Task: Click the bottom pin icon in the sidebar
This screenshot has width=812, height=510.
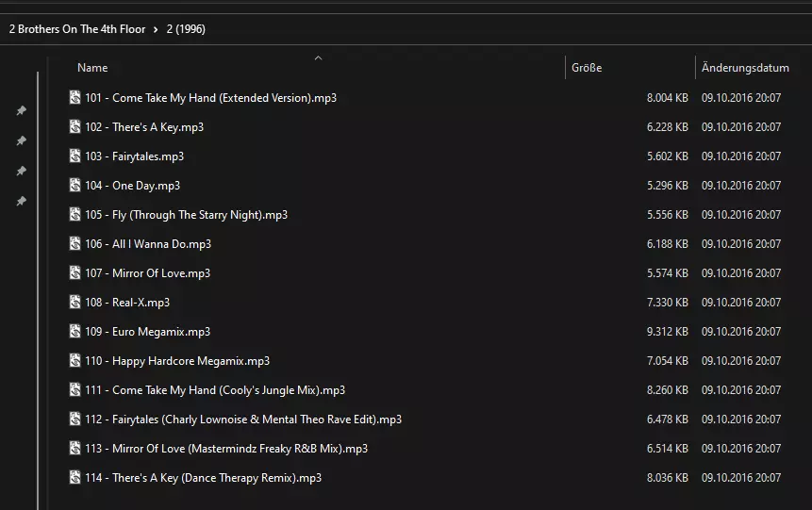Action: (x=22, y=201)
